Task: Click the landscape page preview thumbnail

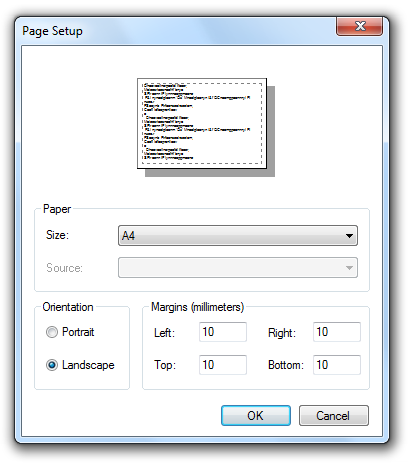Action: tap(202, 123)
